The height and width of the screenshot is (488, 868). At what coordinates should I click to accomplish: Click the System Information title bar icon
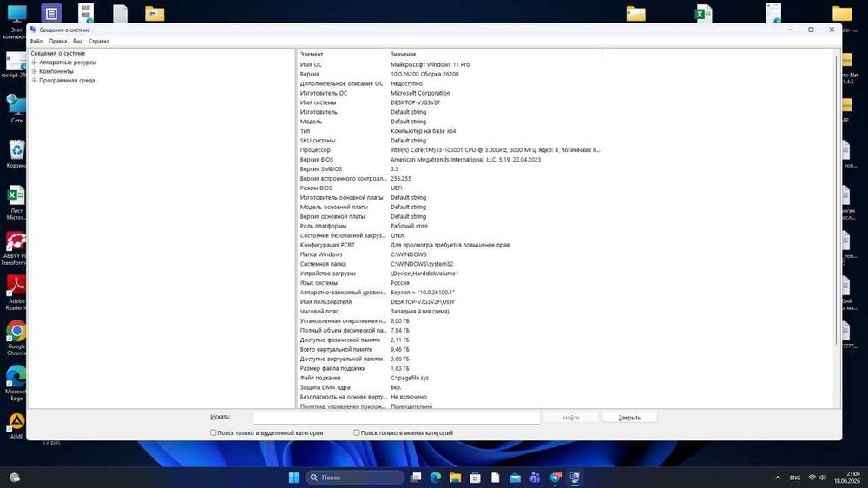point(33,30)
